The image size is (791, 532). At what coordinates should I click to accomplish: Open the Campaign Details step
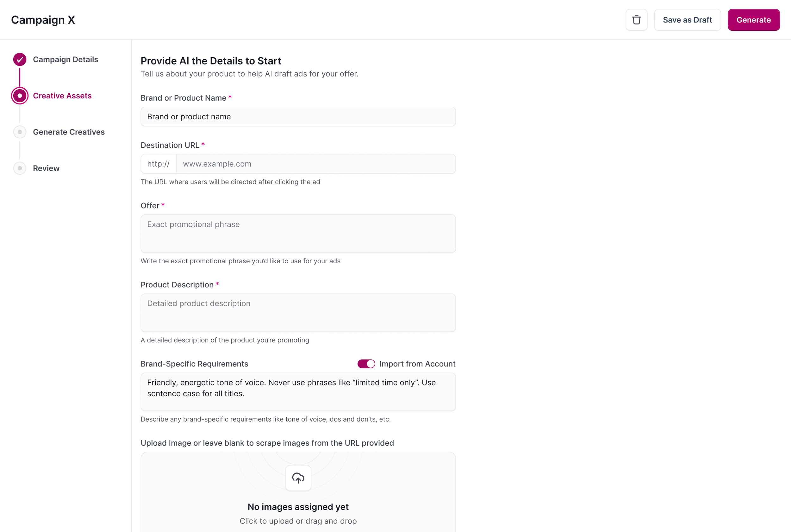[x=65, y=59]
